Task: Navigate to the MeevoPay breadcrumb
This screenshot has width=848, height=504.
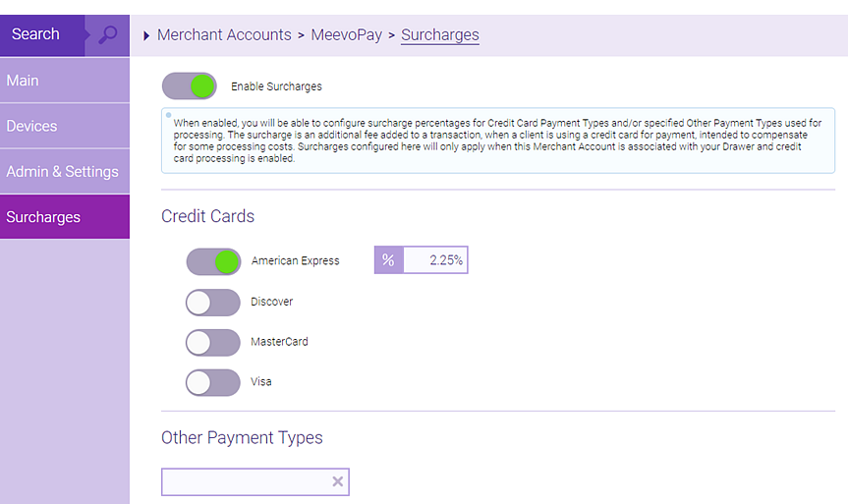Action: pyautogui.click(x=349, y=35)
